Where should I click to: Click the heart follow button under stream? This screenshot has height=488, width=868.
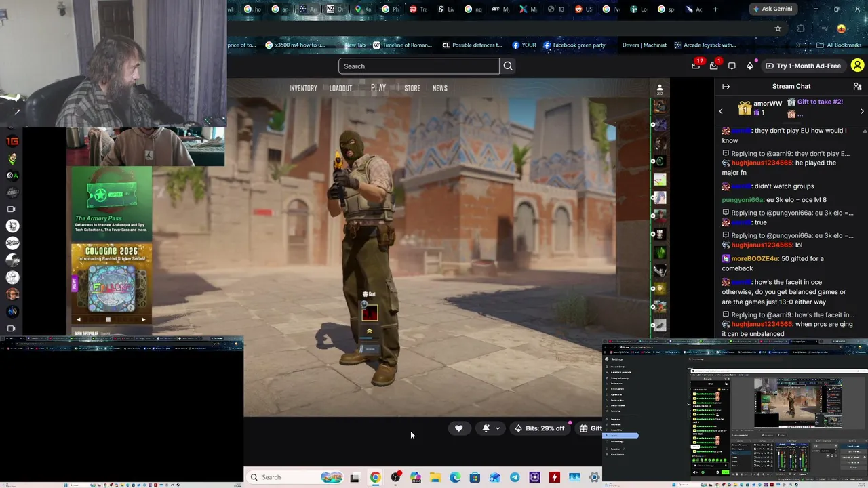coord(458,428)
